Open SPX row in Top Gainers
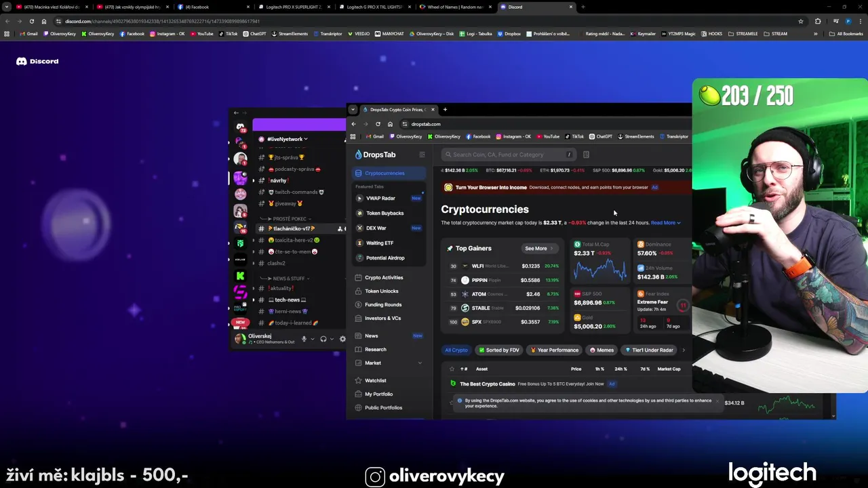Screen dimensions: 868x488 504,322
